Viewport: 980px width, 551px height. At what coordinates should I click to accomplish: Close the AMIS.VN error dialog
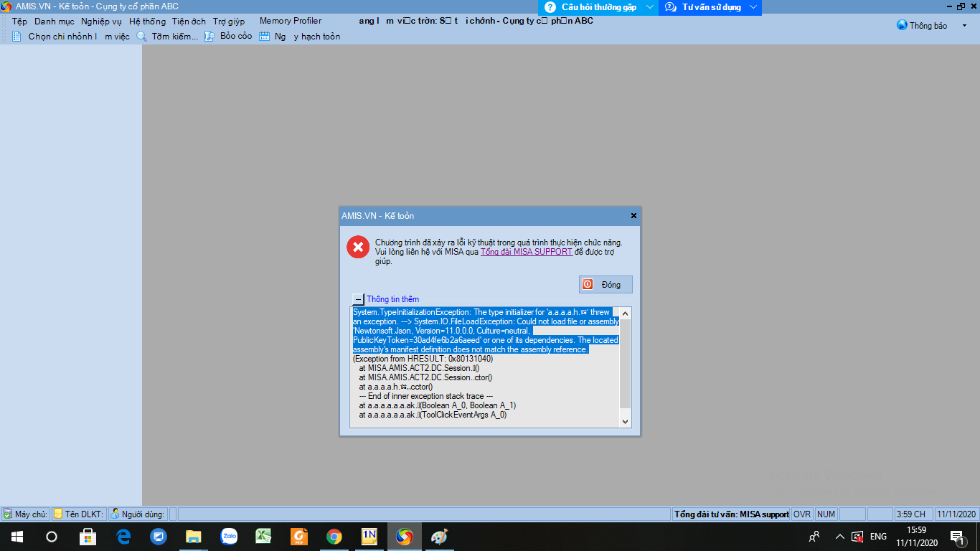633,215
